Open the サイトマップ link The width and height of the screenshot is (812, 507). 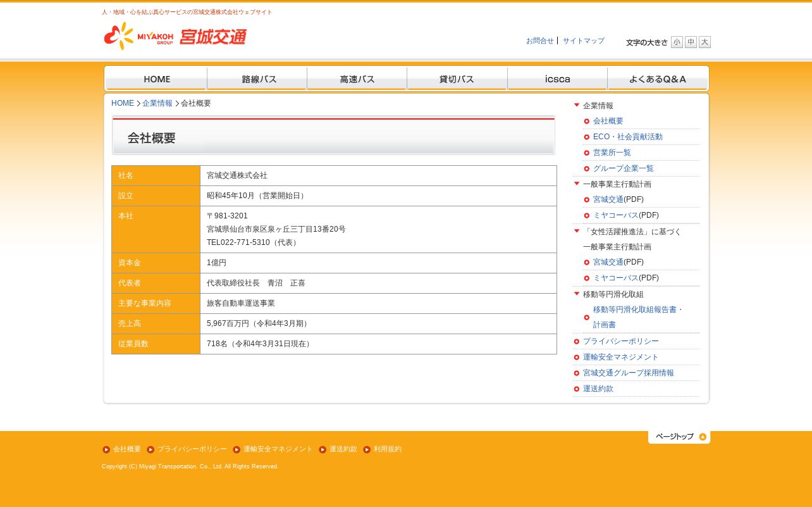coord(584,41)
